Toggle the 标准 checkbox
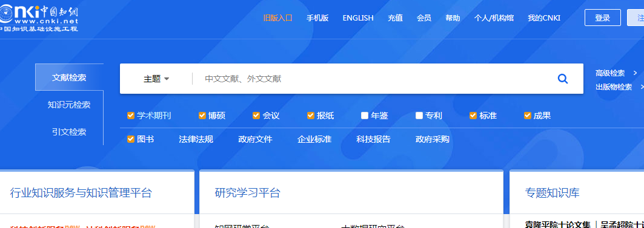The height and width of the screenshot is (228, 644). [x=473, y=116]
